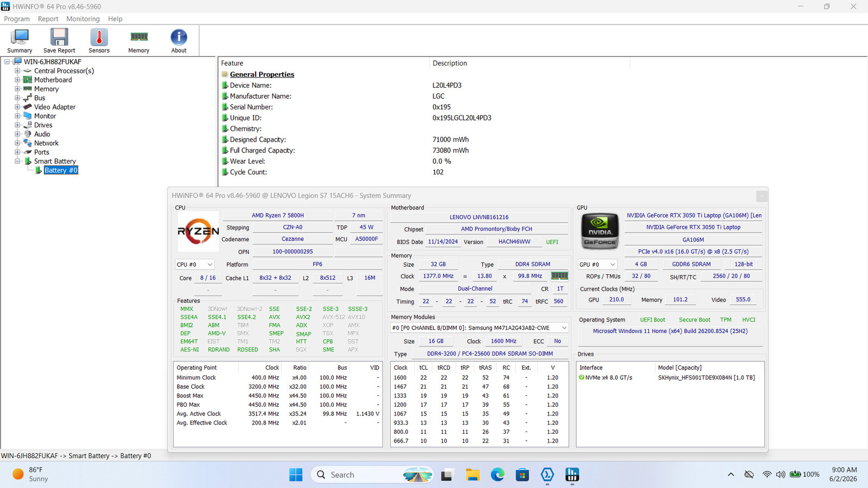Click the Boost Max operating point row
This screenshot has height=488, width=868.
click(278, 396)
